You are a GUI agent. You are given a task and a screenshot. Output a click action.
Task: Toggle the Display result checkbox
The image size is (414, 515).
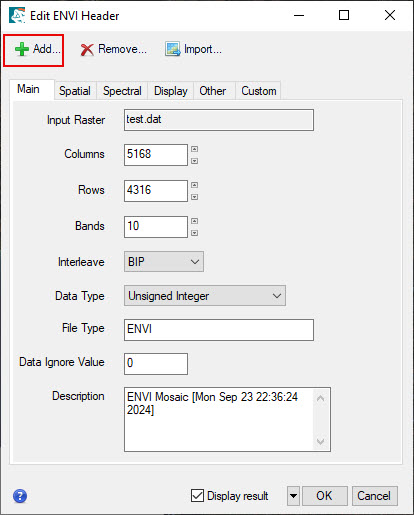point(197,495)
